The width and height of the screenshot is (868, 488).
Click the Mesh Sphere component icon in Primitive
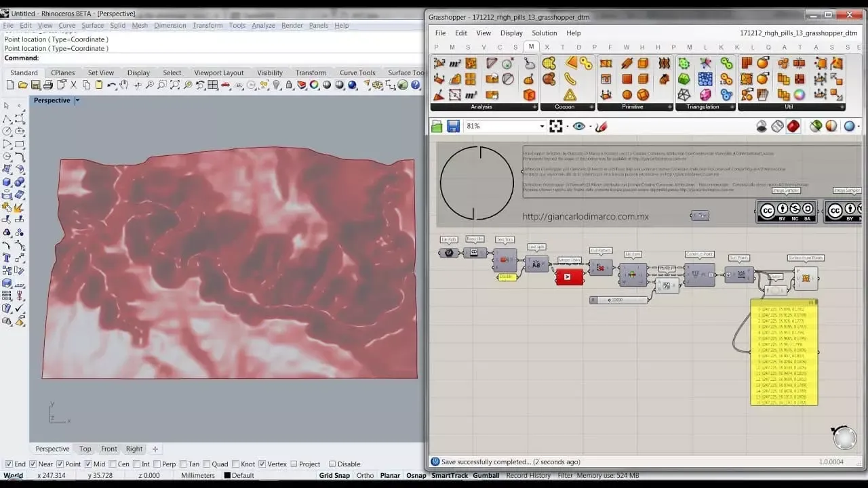tap(627, 95)
